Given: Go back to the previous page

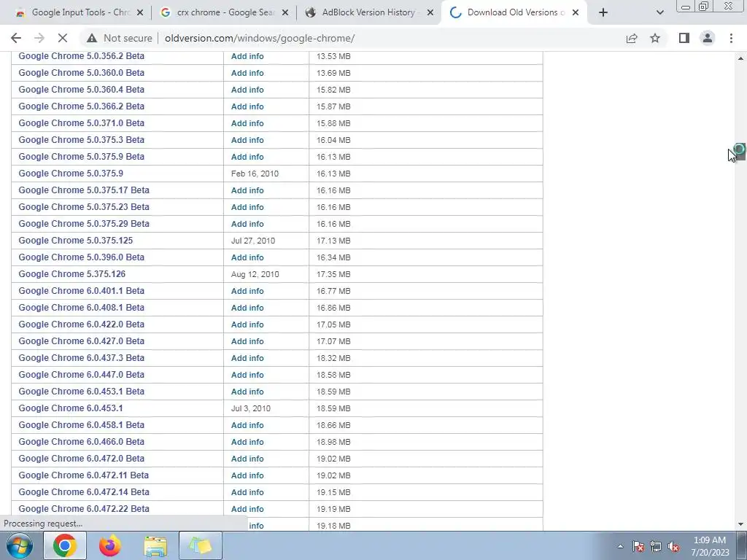Looking at the screenshot, I should click(x=16, y=38).
